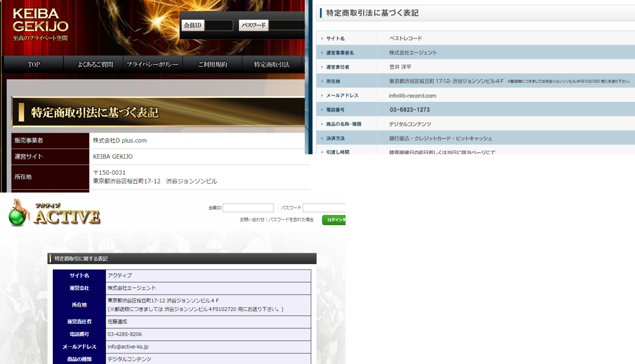Select the 笠井 洋平 manager name
The height and width of the screenshot is (364, 635).
pos(400,67)
